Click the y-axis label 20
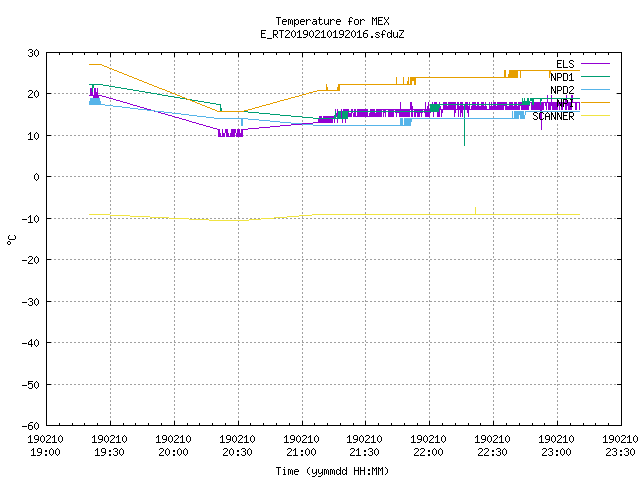The width and height of the screenshot is (640, 480). coord(33,94)
